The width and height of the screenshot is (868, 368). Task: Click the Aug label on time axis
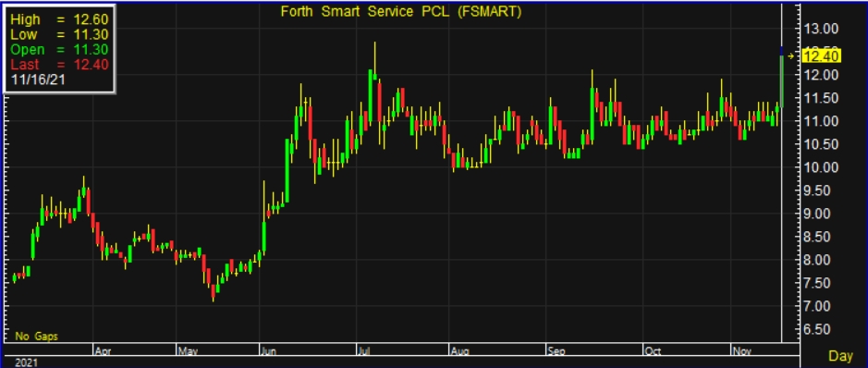point(460,350)
